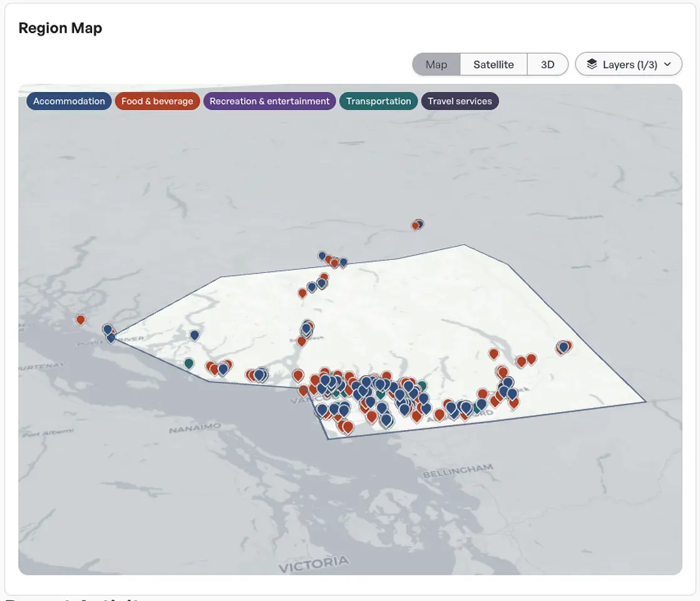This screenshot has height=601, width=700.
Task: Toggle the Food & beverage filter
Action: pos(157,101)
